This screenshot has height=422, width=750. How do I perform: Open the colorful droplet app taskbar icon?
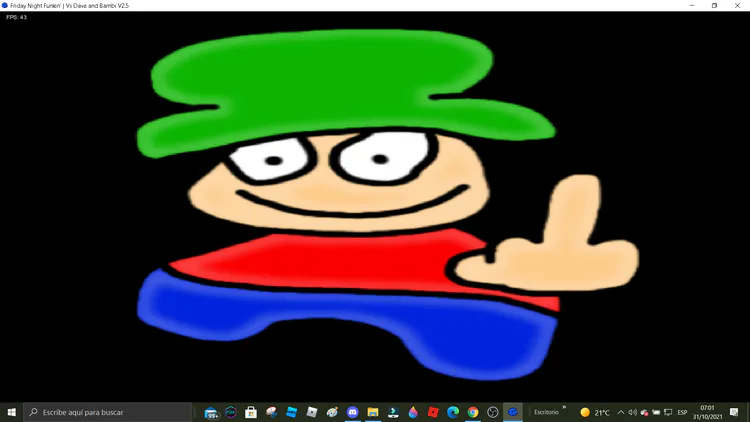click(413, 412)
